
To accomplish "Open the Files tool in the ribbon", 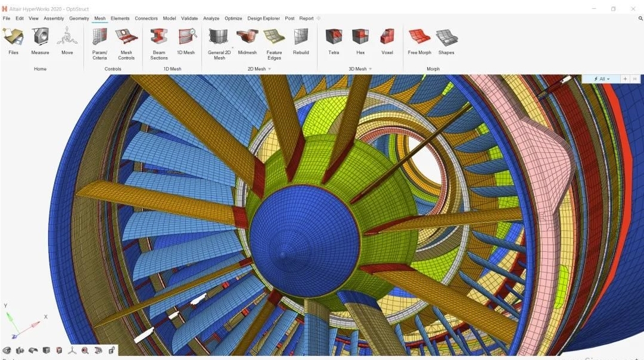I will coord(13,41).
